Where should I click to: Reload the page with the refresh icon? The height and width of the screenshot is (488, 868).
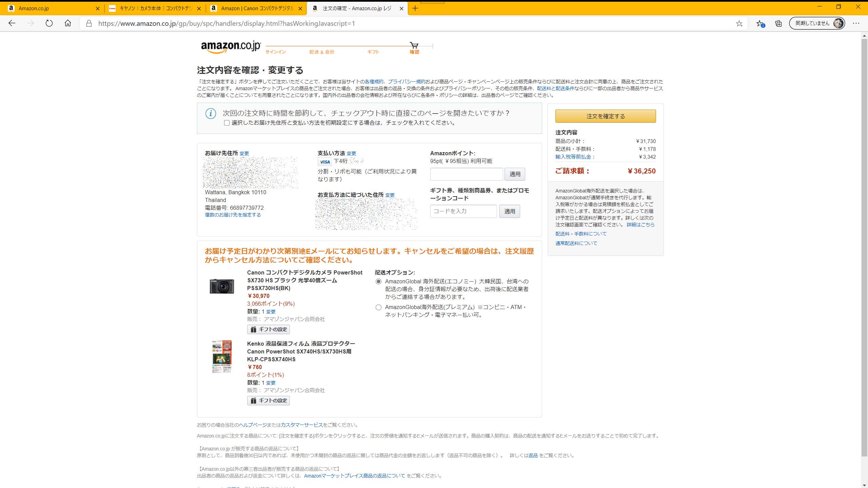(x=49, y=23)
